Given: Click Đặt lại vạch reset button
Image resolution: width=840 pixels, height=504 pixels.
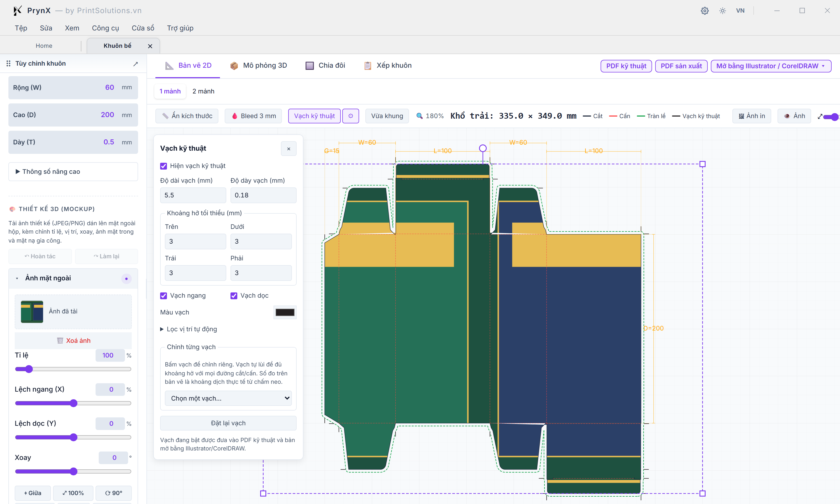Looking at the screenshot, I should (x=228, y=423).
